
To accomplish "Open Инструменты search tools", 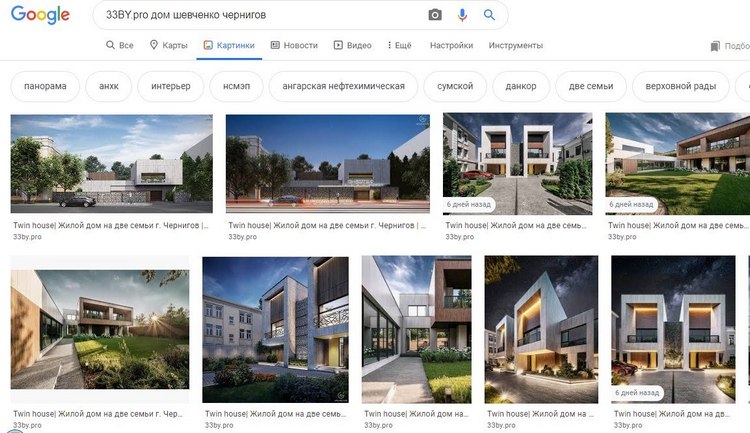I will point(516,45).
